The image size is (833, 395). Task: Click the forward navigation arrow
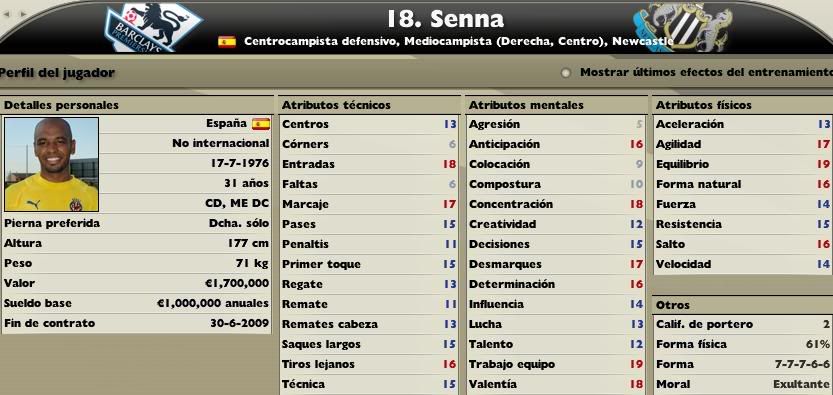pos(23,13)
